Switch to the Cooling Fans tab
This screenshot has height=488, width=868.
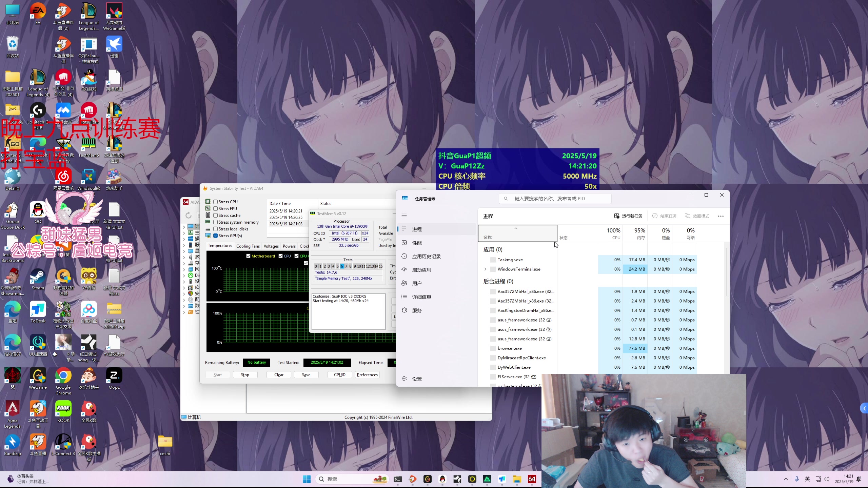pos(248,246)
